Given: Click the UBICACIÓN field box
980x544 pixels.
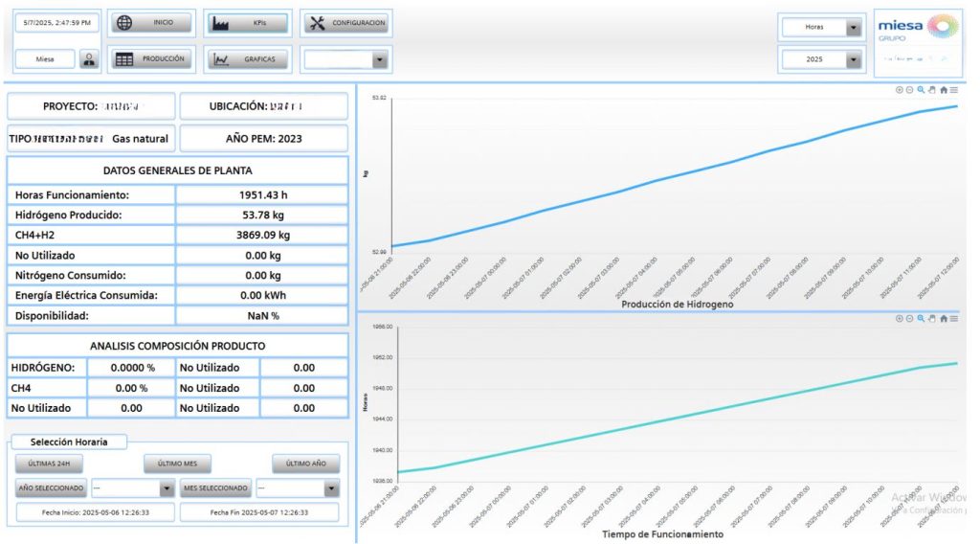Looking at the screenshot, I should (x=264, y=106).
